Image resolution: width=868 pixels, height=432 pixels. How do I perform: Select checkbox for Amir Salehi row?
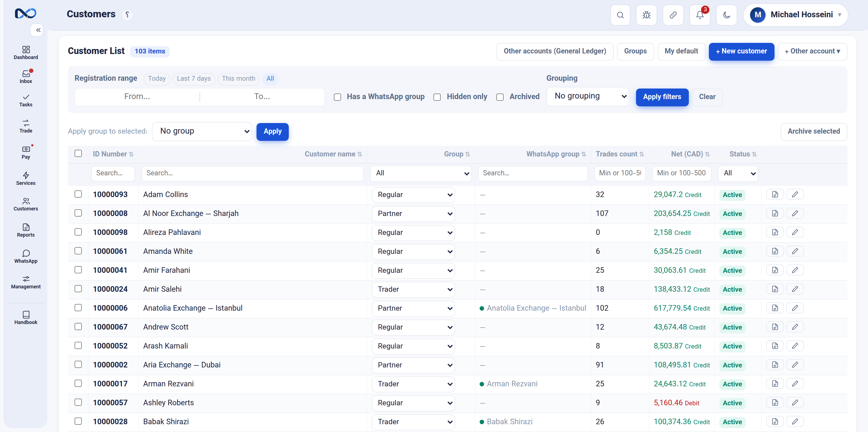78,289
